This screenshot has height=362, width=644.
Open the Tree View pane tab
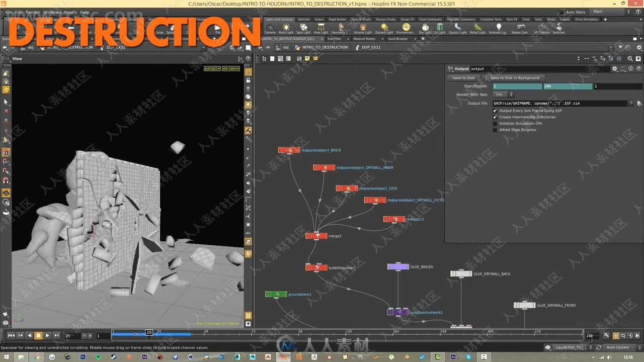click(334, 39)
